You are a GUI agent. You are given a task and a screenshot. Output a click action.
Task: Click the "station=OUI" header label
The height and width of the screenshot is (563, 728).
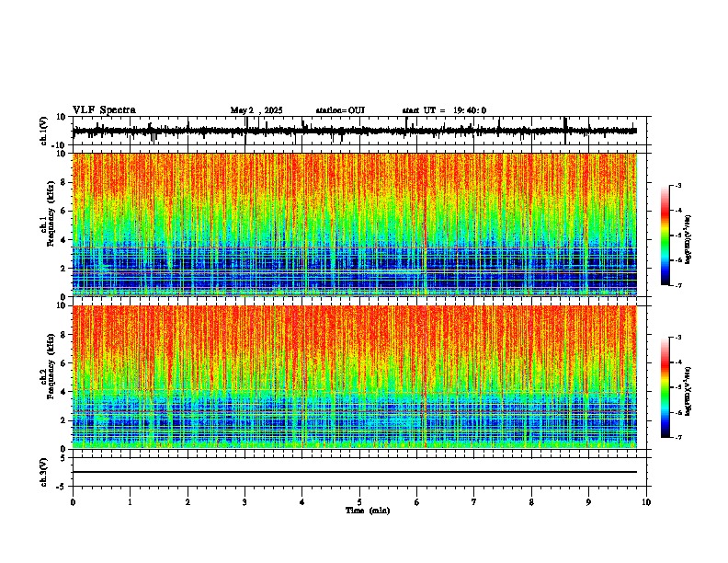(340, 110)
